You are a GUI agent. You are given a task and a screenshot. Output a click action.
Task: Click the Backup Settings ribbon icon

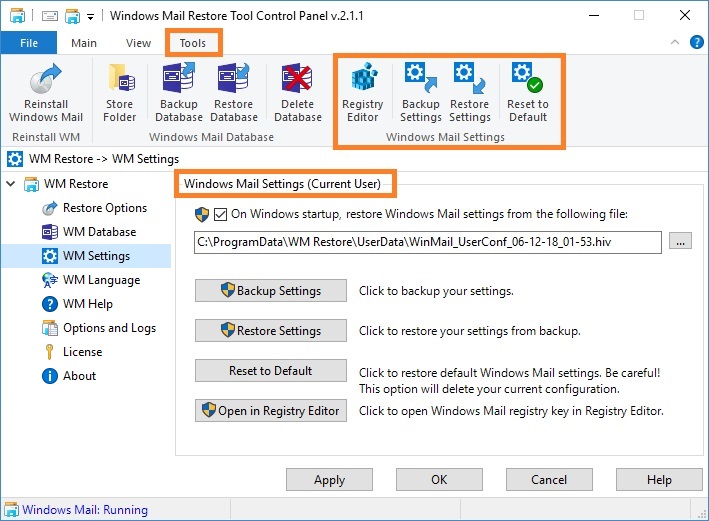click(421, 92)
